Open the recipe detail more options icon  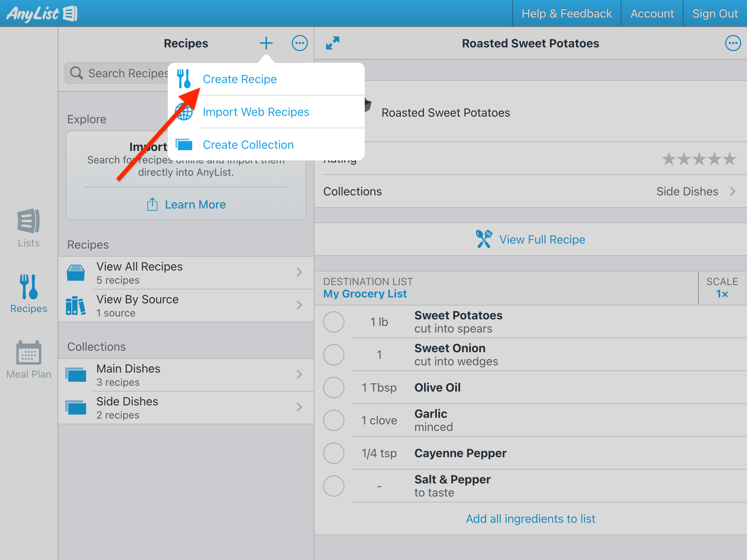pos(732,43)
